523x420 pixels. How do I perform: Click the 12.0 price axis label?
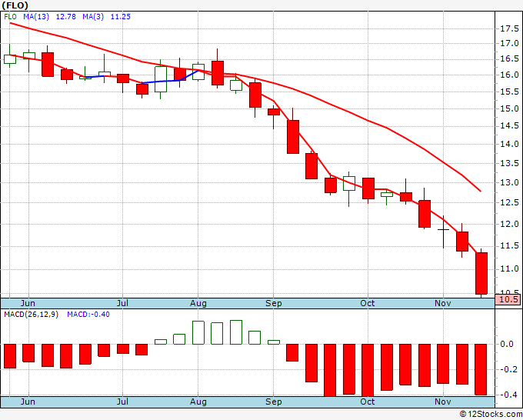click(x=509, y=224)
